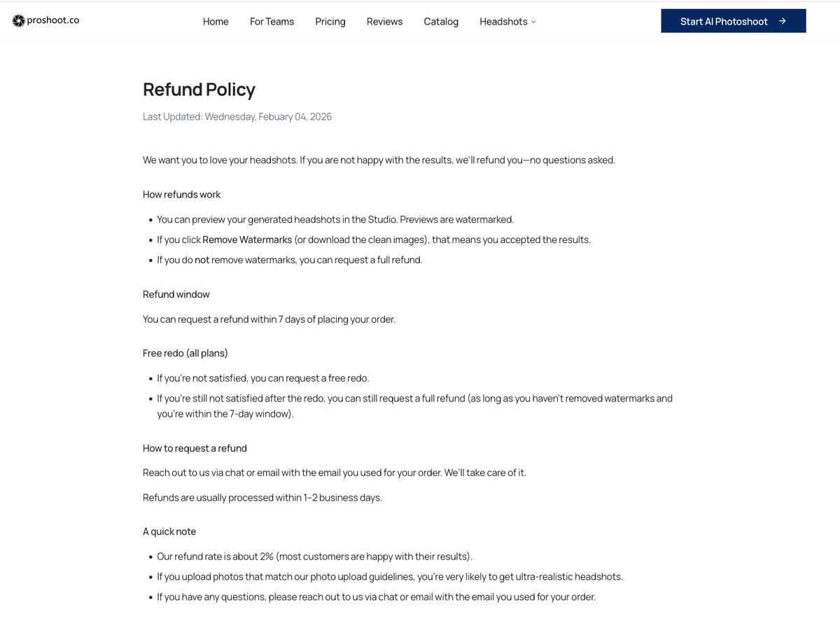Click the shutter camera logo icon
Screen dimensions: 840x624
tap(18, 20)
